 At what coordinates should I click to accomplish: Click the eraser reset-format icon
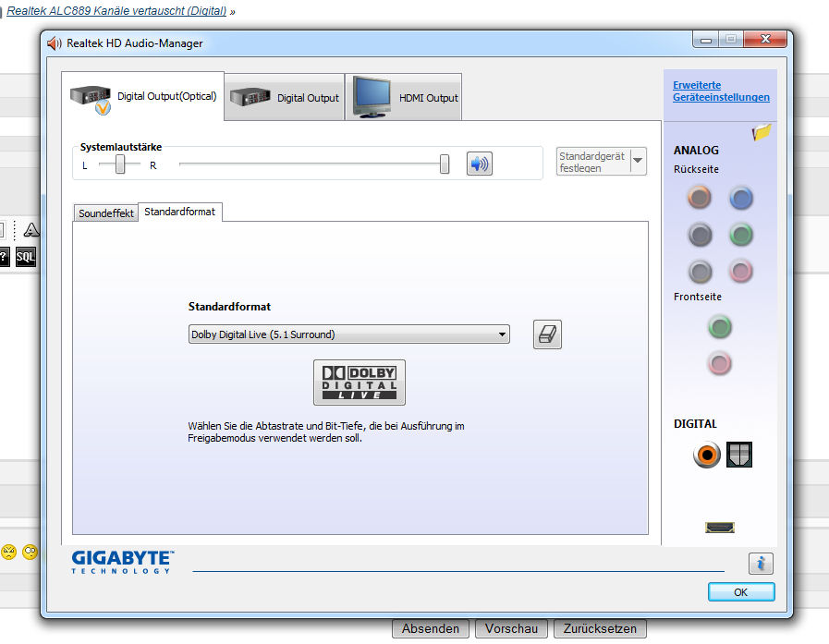coord(547,334)
